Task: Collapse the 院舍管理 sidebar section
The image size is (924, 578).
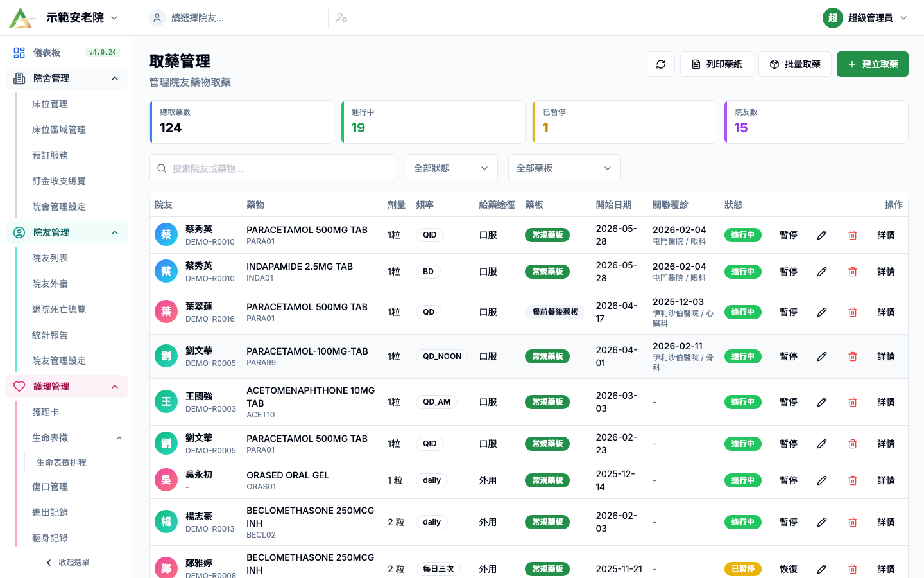Action: click(x=67, y=78)
